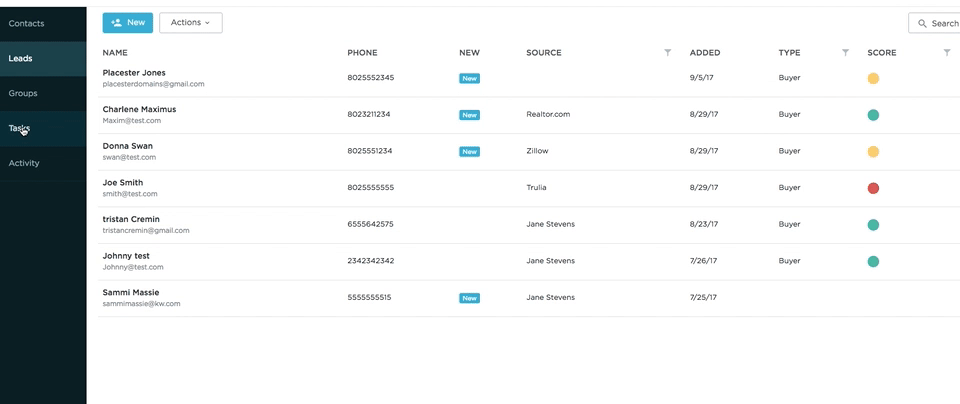Click New badge on Donna Swan row
The image size is (960, 404).
[470, 152]
